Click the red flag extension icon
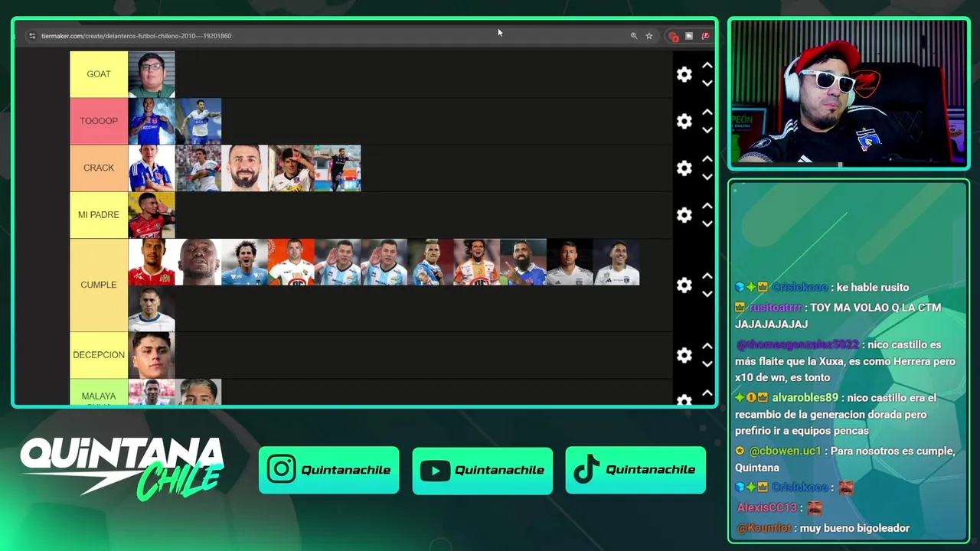 click(705, 36)
